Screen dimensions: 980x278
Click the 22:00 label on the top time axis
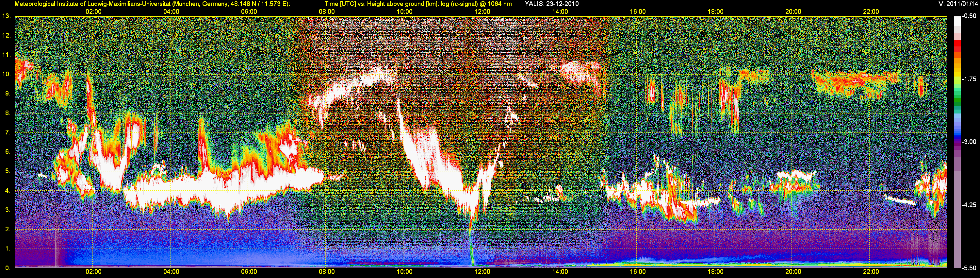(871, 11)
